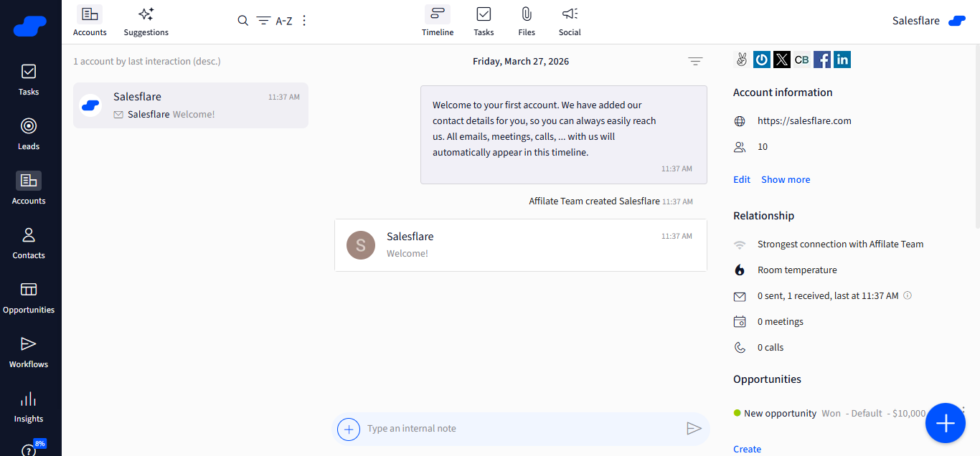Open Accounts in the dark left sidebar

coord(29,189)
